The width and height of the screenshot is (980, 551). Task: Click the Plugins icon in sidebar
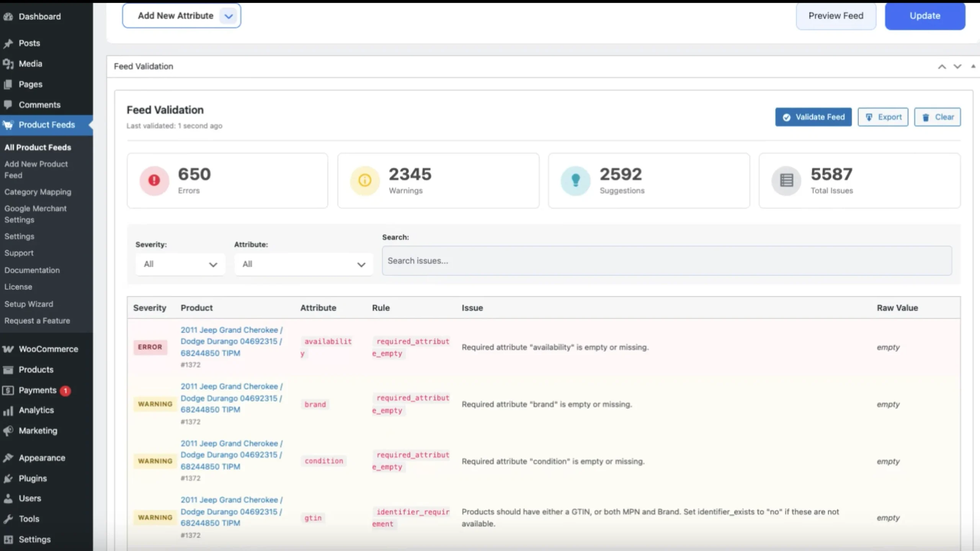pos(8,478)
